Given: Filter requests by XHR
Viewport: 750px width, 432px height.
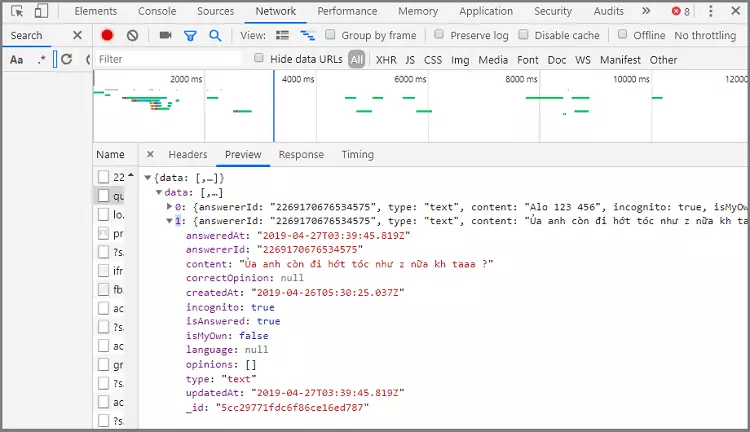Looking at the screenshot, I should click(386, 60).
